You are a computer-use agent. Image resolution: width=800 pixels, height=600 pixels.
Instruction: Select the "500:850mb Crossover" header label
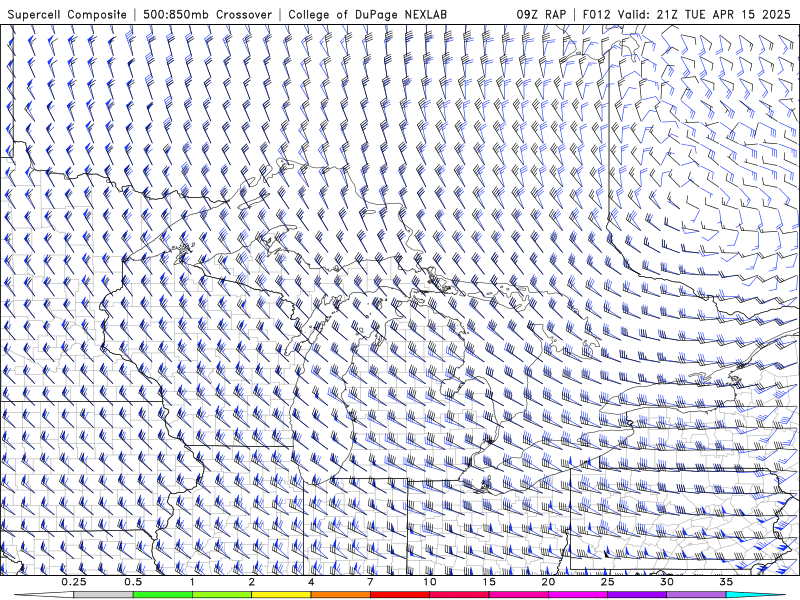[208, 15]
